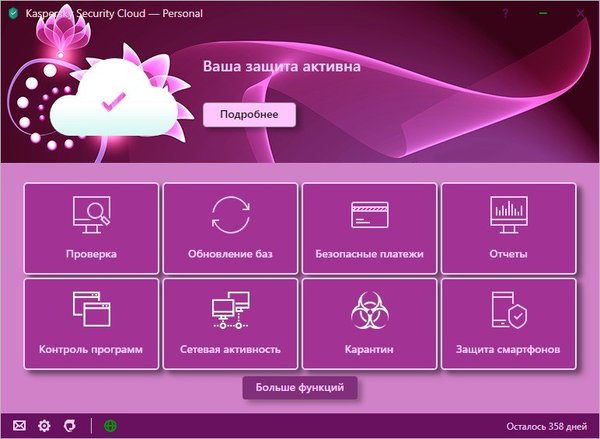600x439 pixels.
Task: Open settings via the gear icon
Action: pos(44,426)
